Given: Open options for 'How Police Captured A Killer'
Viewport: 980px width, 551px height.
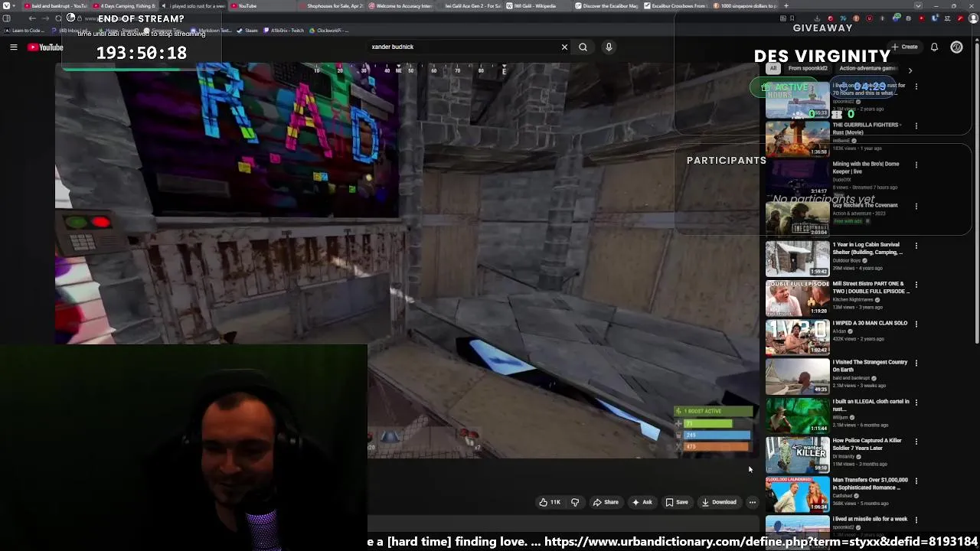Looking at the screenshot, I should click(x=916, y=442).
